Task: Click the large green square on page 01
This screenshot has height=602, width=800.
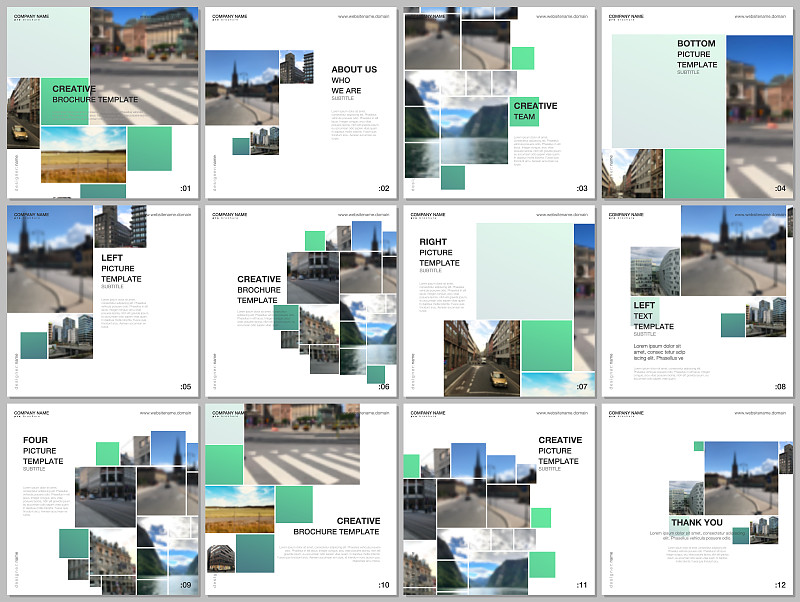Action: (x=149, y=148)
